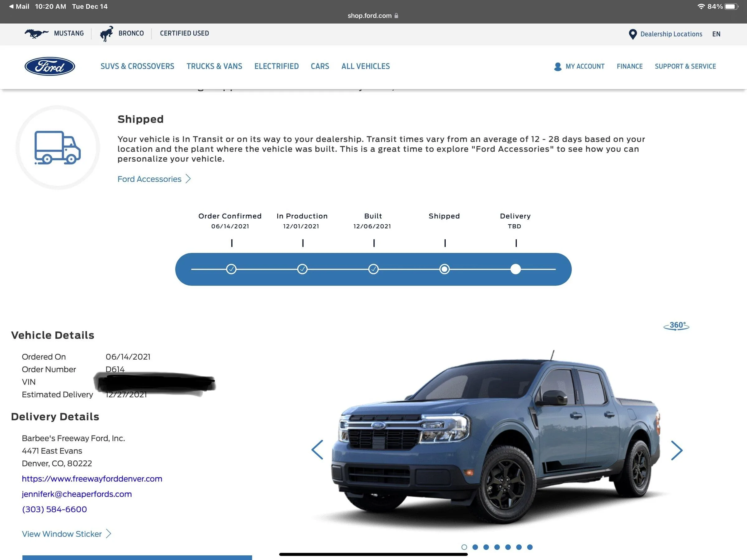Select the seventh carousel dot
The image size is (747, 560).
coord(530,547)
